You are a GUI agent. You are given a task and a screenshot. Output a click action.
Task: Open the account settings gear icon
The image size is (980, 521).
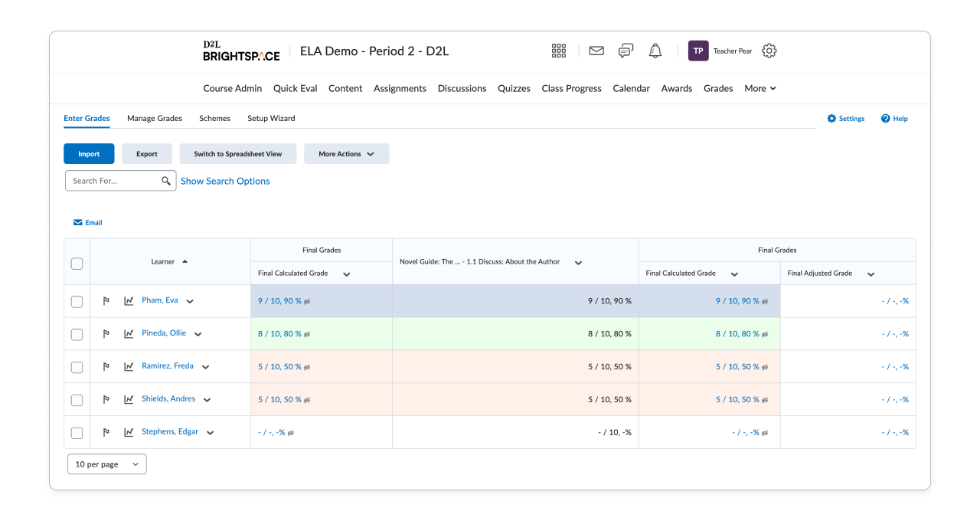(x=769, y=50)
